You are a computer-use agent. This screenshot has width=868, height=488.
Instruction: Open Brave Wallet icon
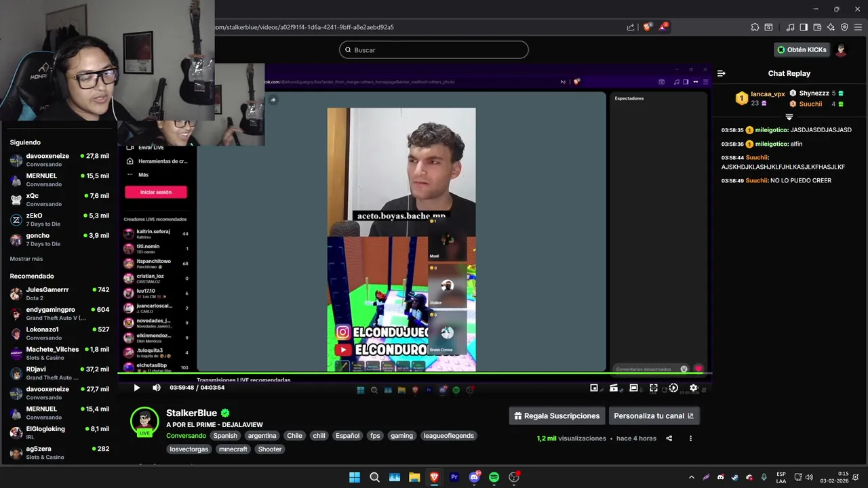point(817,27)
